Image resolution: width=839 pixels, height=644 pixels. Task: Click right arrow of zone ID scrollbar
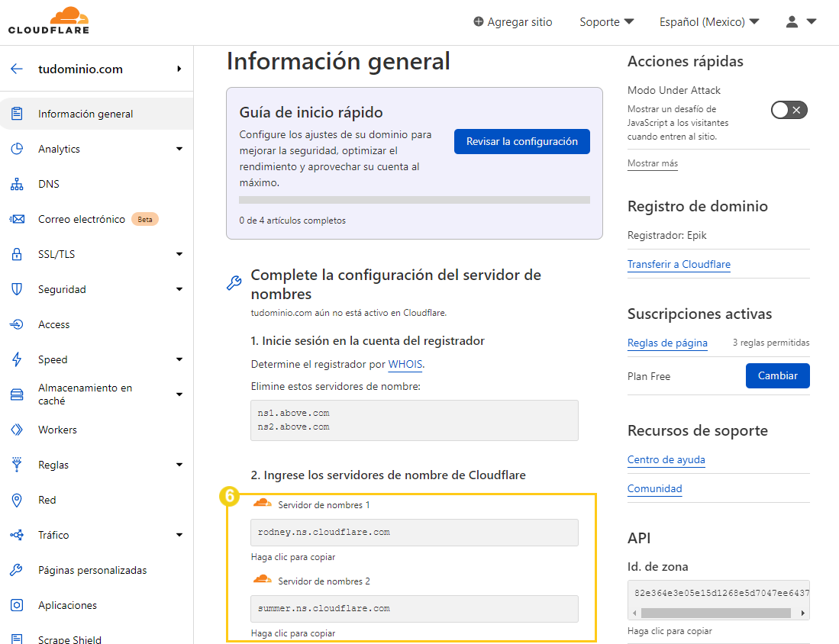tap(802, 613)
